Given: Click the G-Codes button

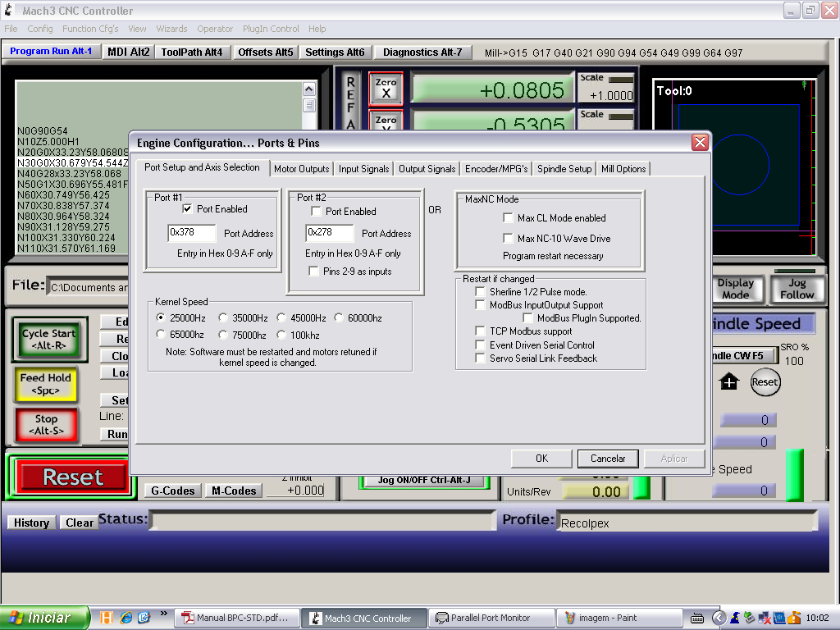Looking at the screenshot, I should tap(172, 491).
